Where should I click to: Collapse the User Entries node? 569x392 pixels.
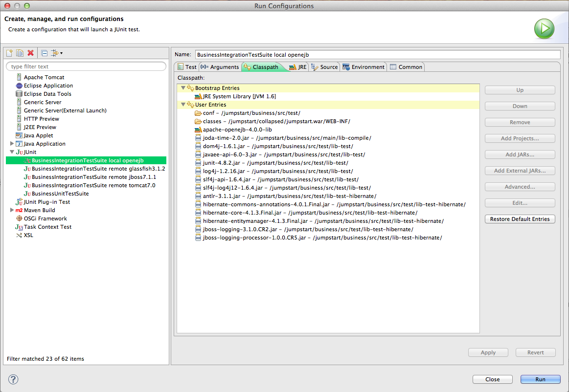tap(183, 105)
